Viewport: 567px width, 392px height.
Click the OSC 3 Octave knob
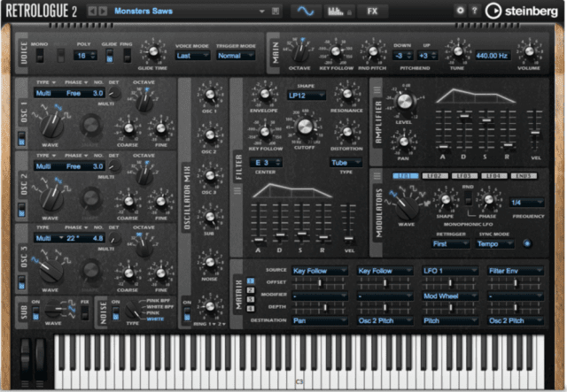point(144,247)
